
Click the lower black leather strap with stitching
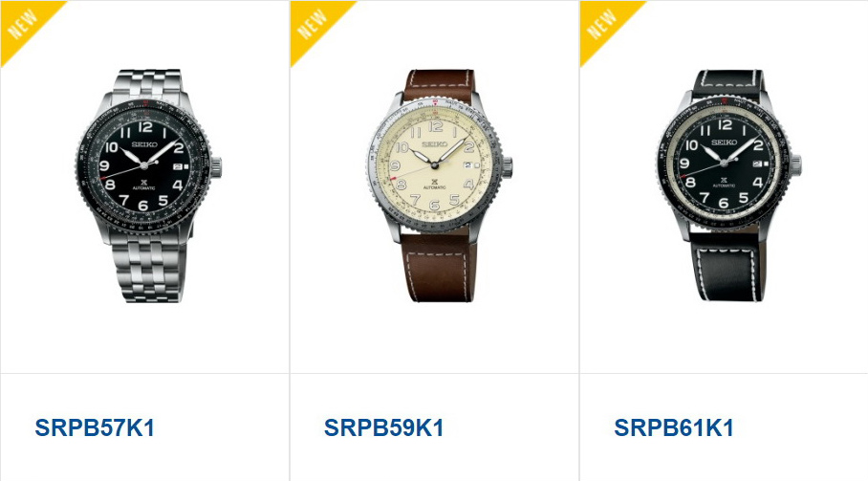(x=727, y=268)
